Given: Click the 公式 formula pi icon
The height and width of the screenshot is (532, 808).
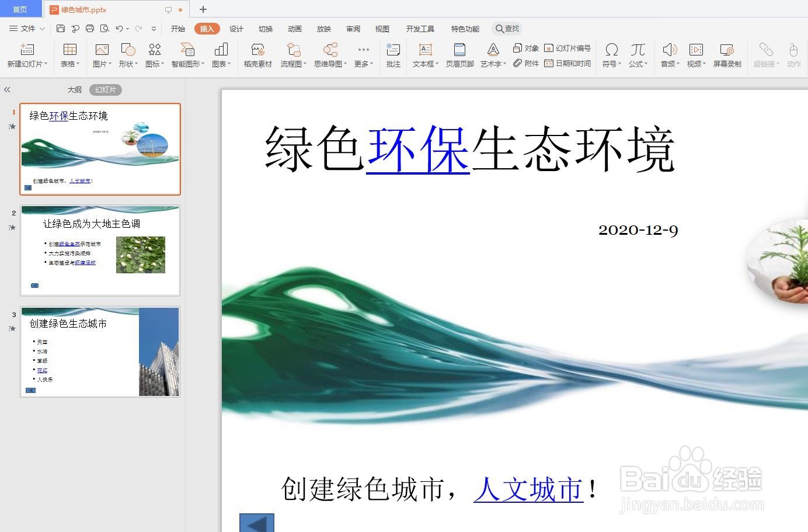Looking at the screenshot, I should coord(638,49).
